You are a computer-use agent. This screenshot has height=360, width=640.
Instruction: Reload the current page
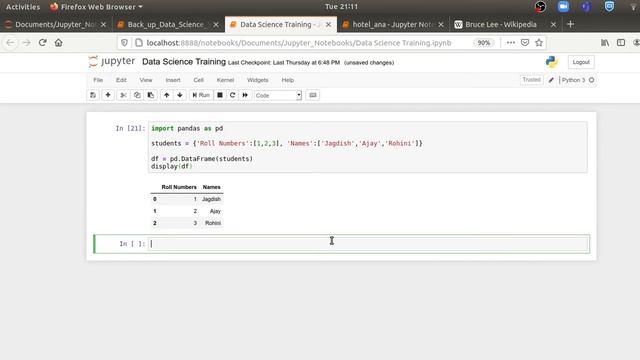pyautogui.click(x=42, y=42)
